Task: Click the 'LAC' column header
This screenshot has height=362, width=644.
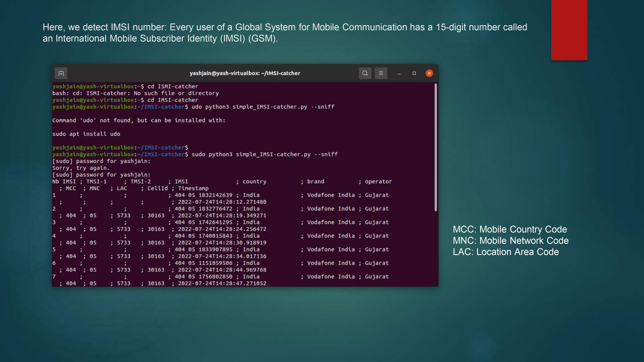Action: (x=122, y=188)
